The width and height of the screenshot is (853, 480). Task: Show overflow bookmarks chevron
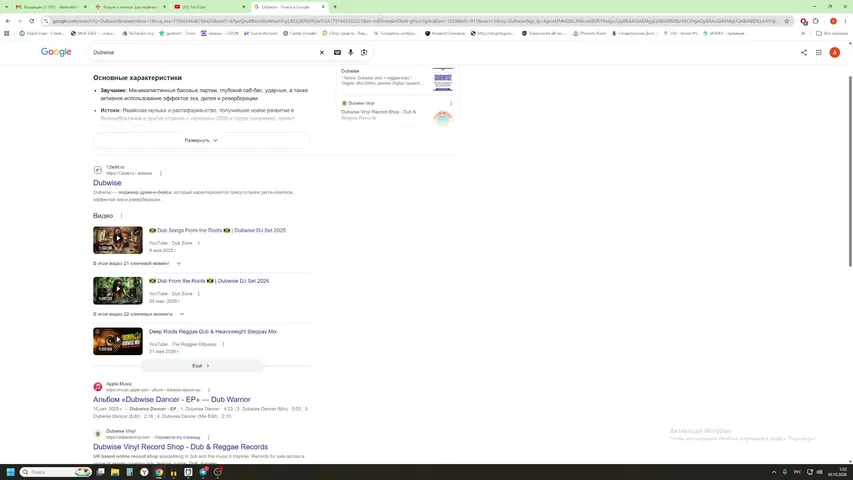click(x=802, y=33)
